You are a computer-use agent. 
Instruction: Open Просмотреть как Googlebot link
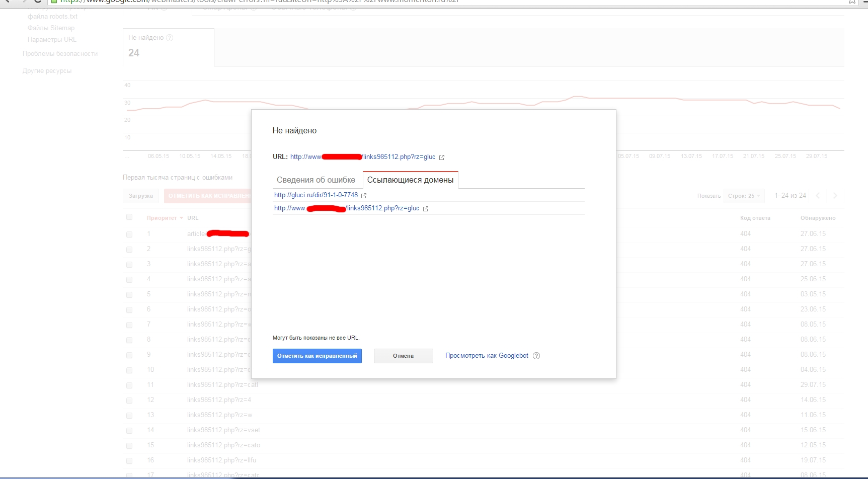(x=487, y=356)
